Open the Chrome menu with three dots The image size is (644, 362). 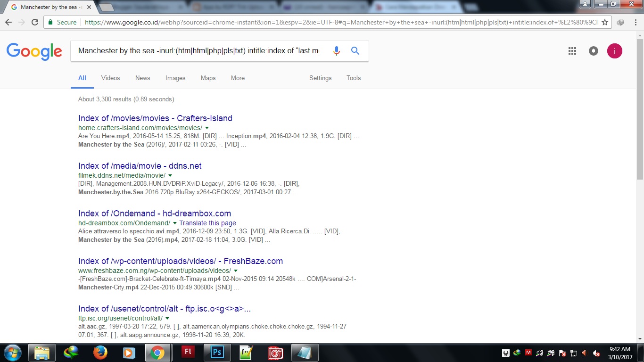point(635,22)
